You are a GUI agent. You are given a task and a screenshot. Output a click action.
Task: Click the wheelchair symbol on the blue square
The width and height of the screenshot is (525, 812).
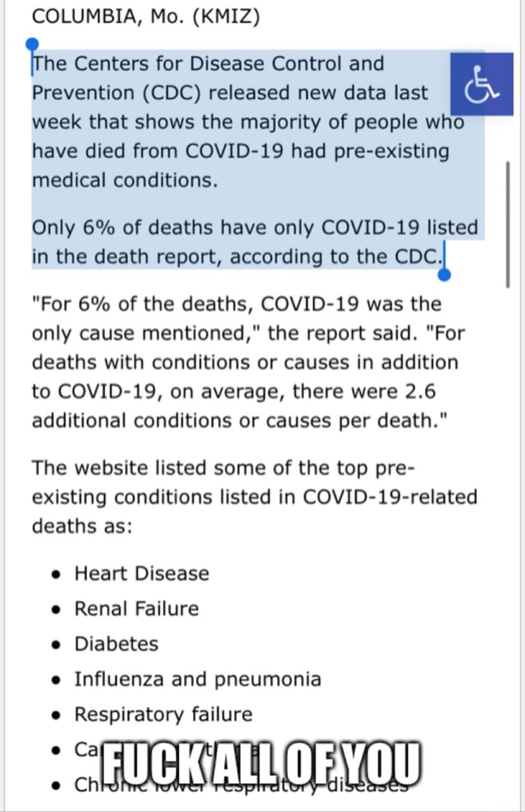point(482,83)
